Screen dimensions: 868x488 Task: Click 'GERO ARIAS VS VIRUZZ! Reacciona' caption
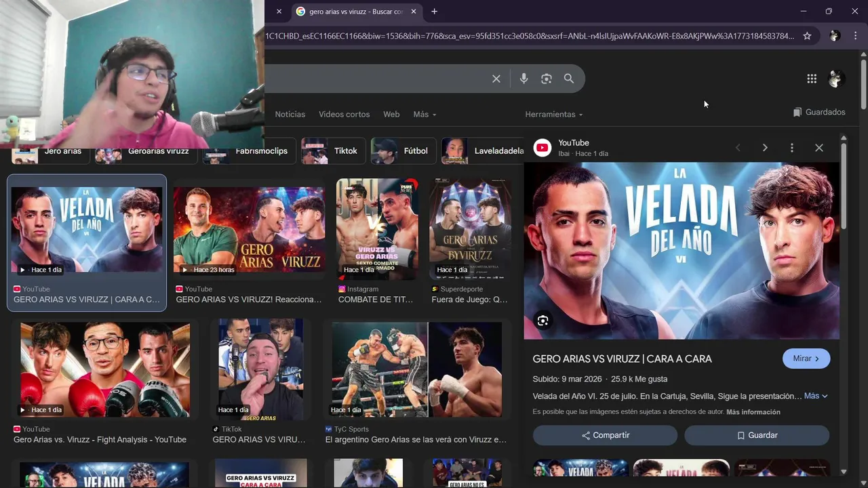click(x=249, y=300)
